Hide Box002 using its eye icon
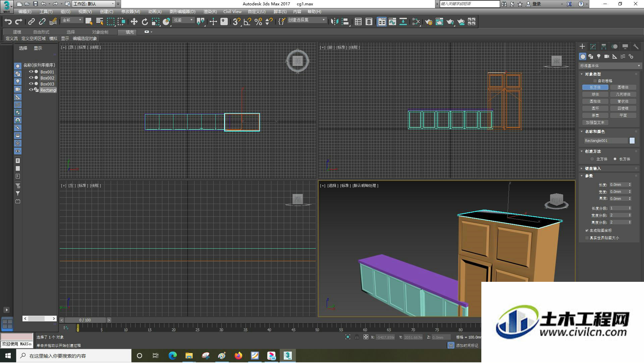Viewport: 644px width, 363px height. pyautogui.click(x=31, y=78)
